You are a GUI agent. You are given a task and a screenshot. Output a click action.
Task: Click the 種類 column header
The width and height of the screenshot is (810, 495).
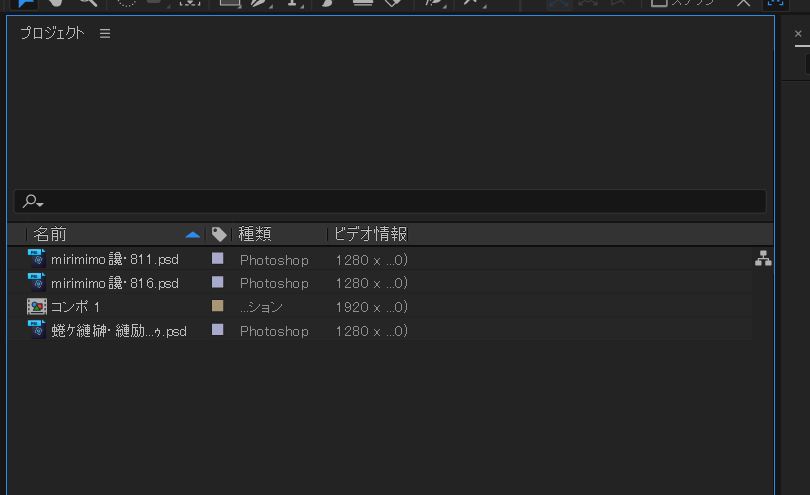[x=255, y=234]
